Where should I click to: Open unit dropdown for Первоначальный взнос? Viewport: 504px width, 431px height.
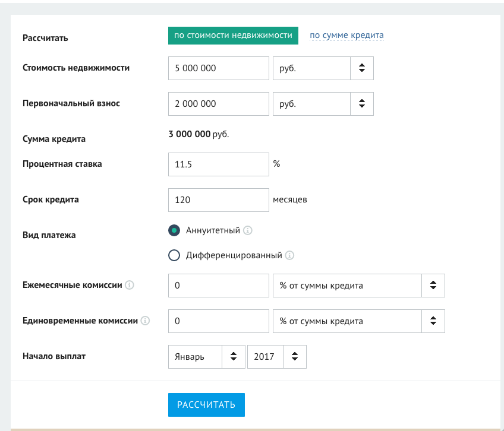click(x=323, y=104)
